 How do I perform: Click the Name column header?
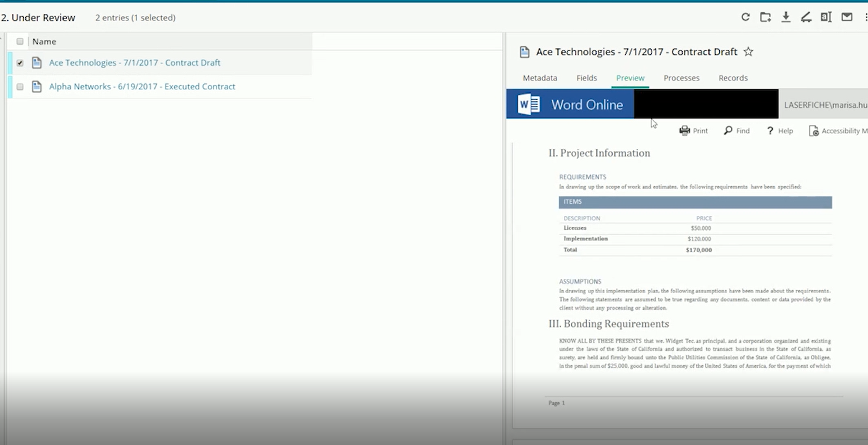(x=44, y=41)
